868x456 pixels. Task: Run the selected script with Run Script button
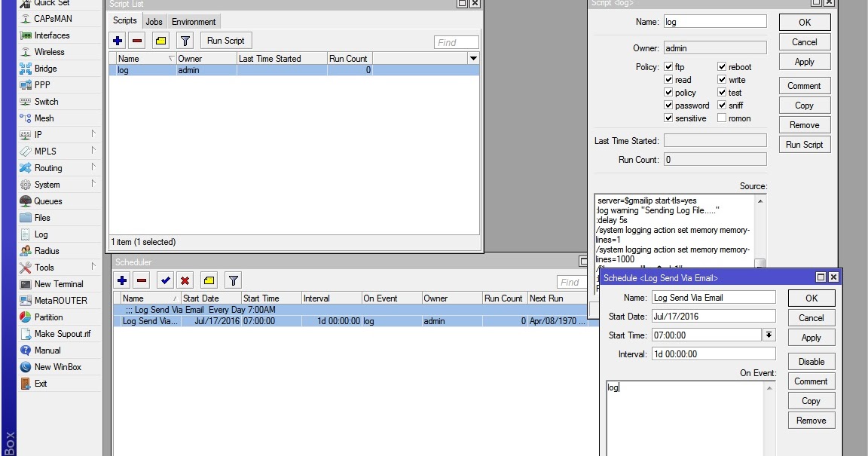click(225, 40)
